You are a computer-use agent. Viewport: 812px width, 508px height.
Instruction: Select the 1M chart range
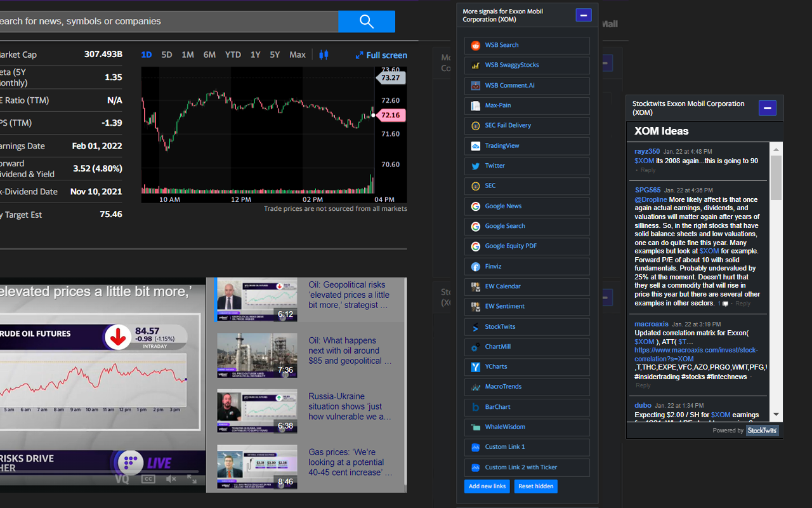pos(188,55)
